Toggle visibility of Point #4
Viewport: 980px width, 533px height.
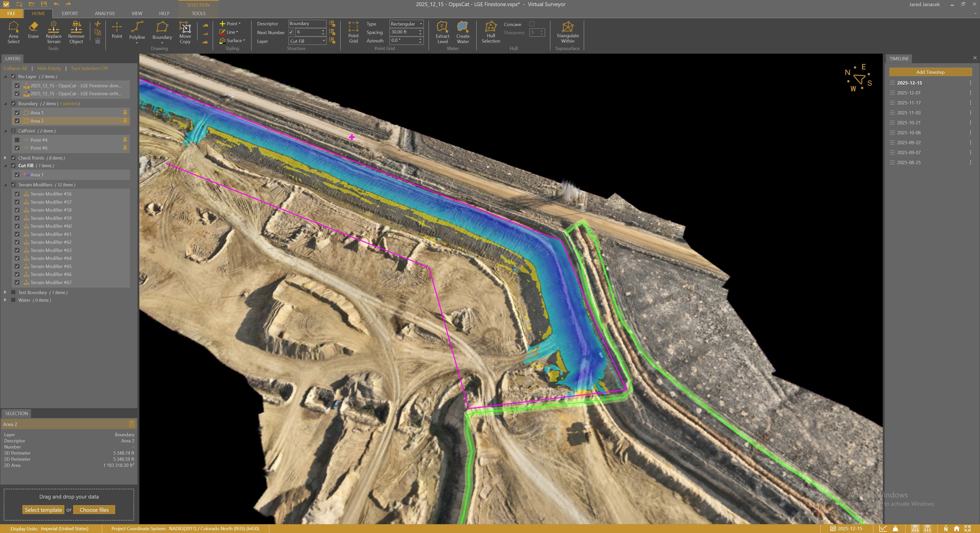[x=17, y=140]
